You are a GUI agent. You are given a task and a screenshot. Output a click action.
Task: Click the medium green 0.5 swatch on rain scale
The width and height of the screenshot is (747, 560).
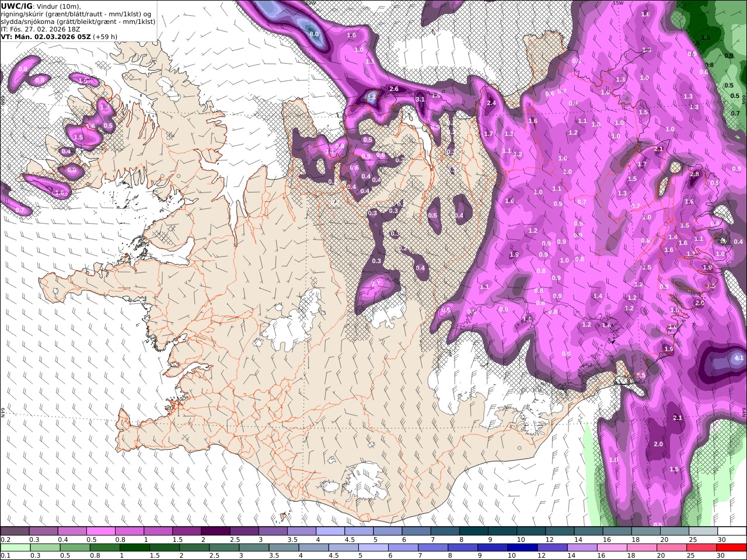click(x=75, y=547)
